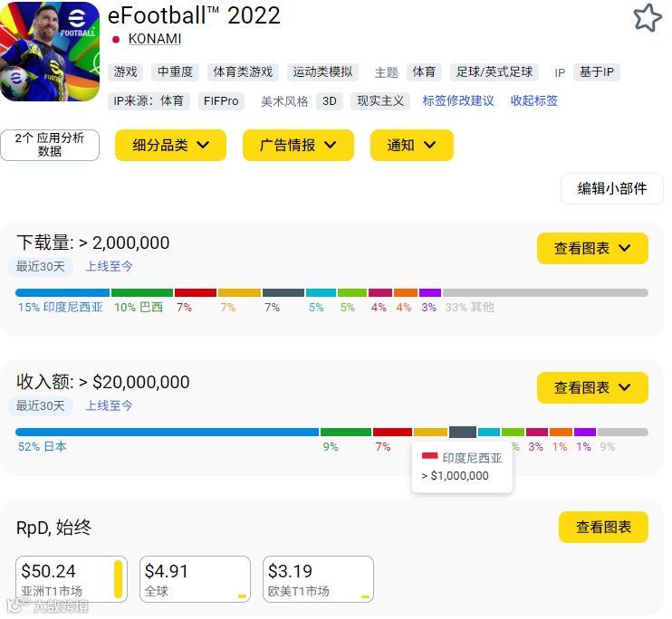Click 查看图表 button in RpD section
Image resolution: width=672 pixels, height=619 pixels.
pos(603,527)
